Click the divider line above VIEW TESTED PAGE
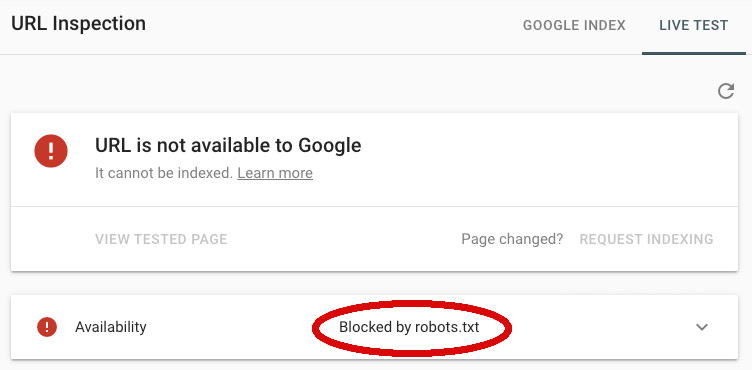The image size is (752, 370). pos(374,207)
